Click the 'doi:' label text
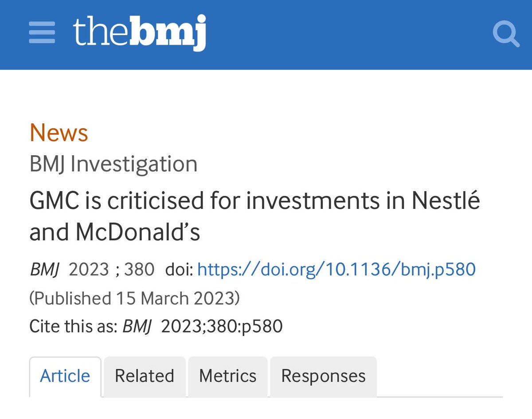 (179, 269)
